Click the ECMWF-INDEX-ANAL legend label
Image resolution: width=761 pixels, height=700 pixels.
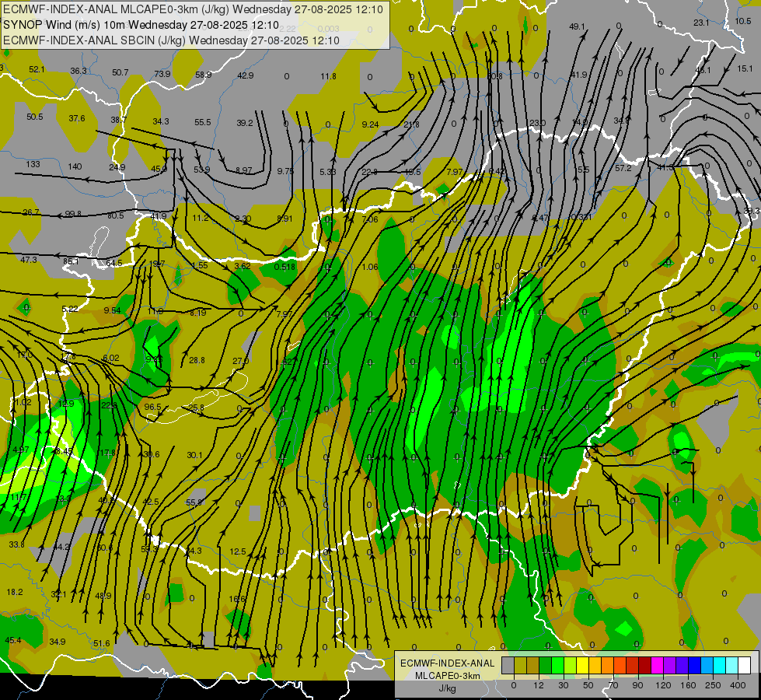[448, 663]
